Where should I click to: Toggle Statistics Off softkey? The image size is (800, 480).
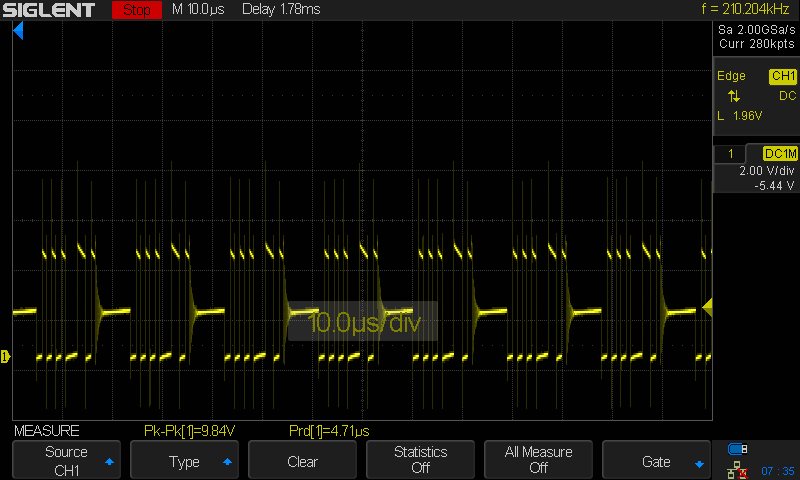point(420,460)
